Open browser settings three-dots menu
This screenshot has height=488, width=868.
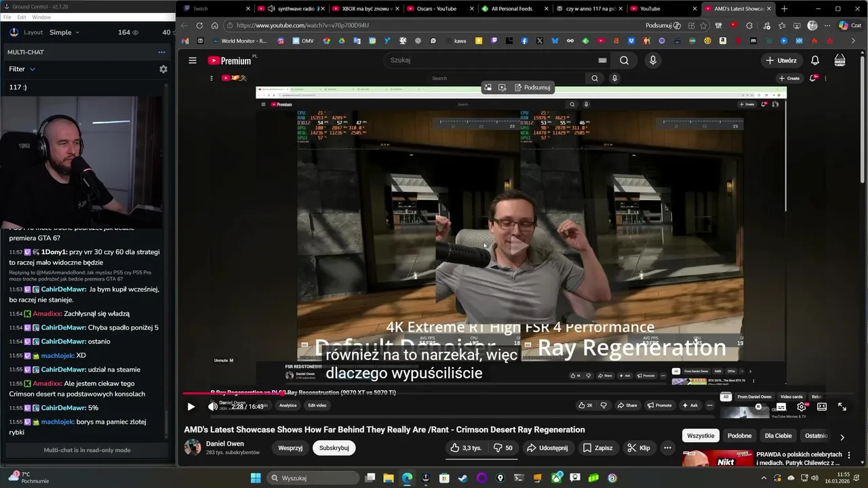click(x=827, y=26)
